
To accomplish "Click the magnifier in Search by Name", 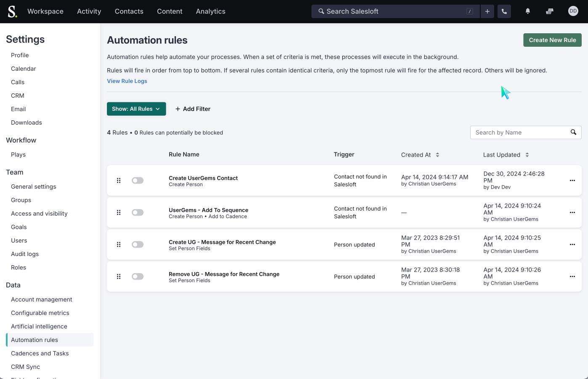I will tap(573, 132).
